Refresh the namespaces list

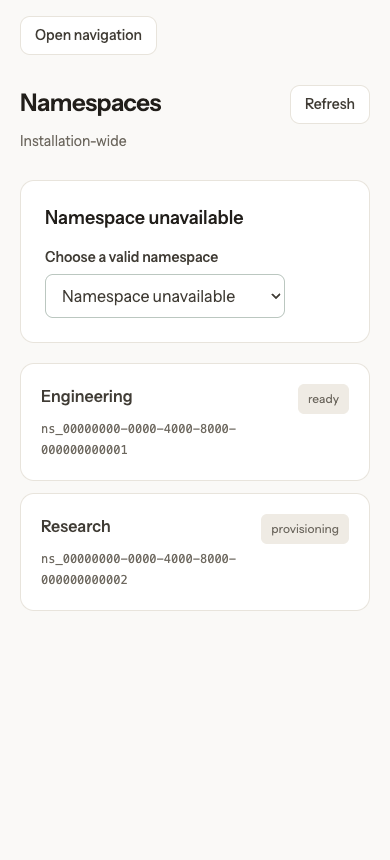point(330,104)
